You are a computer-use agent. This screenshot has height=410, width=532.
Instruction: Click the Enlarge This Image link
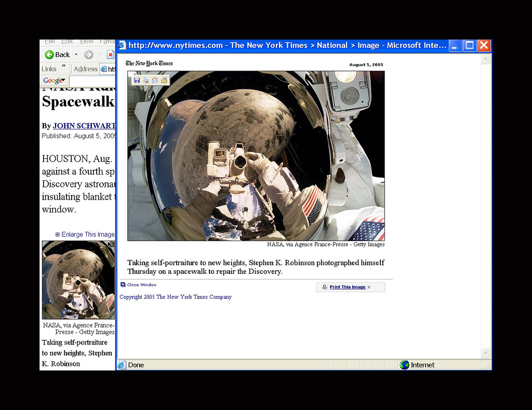pyautogui.click(x=88, y=234)
